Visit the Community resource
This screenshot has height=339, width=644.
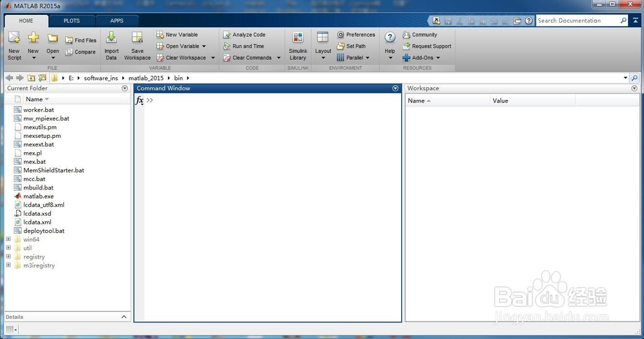[x=420, y=35]
